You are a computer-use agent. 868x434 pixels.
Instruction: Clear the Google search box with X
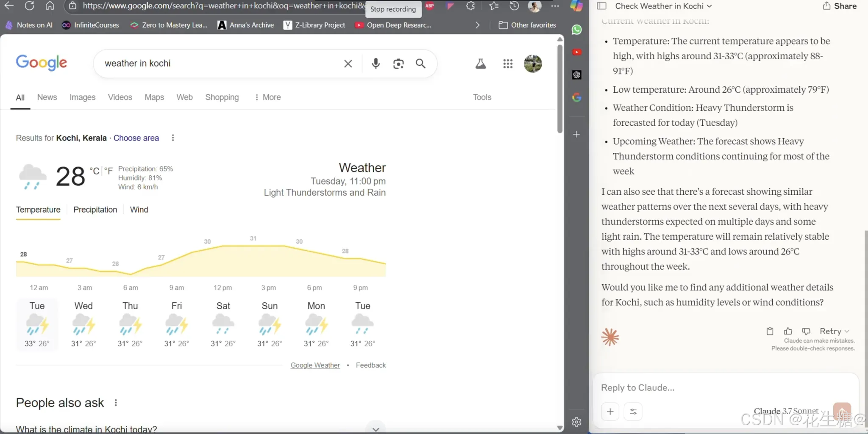(348, 64)
